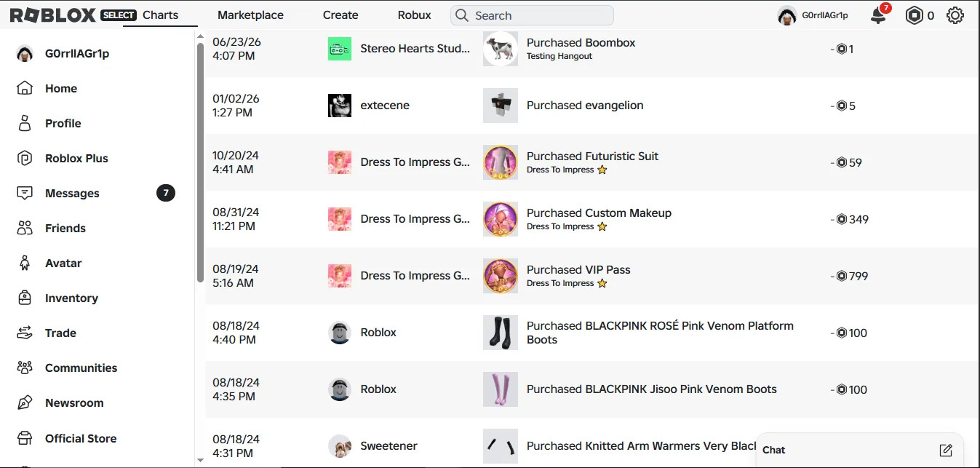Open the Dress To Impress VIP Pass link
The height and width of the screenshot is (468, 980).
(x=578, y=270)
